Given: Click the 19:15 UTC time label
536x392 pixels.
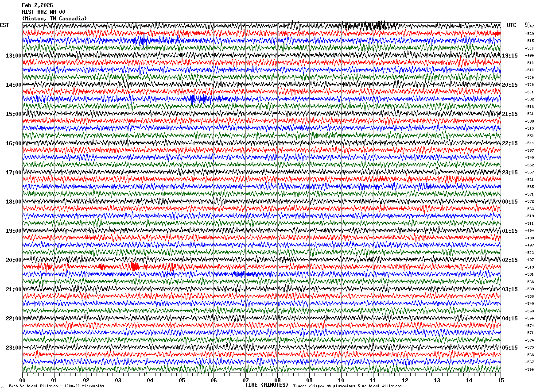Looking at the screenshot, I should click(x=510, y=56).
